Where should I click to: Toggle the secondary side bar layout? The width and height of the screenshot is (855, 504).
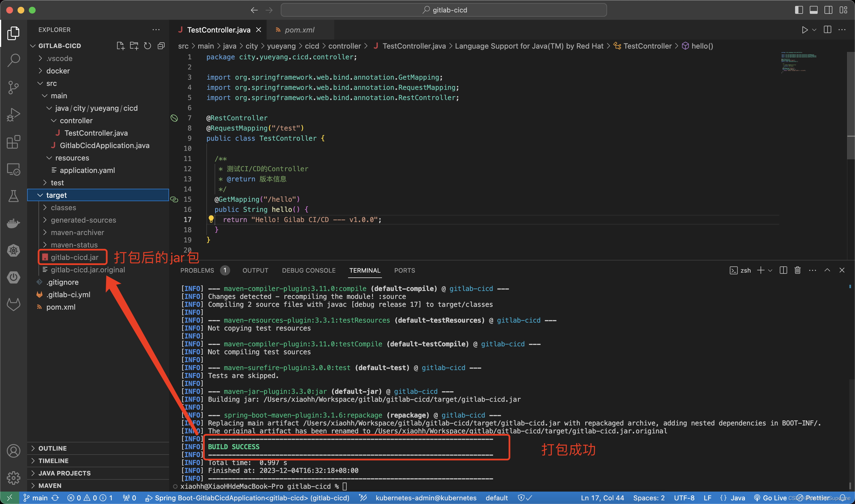828,10
